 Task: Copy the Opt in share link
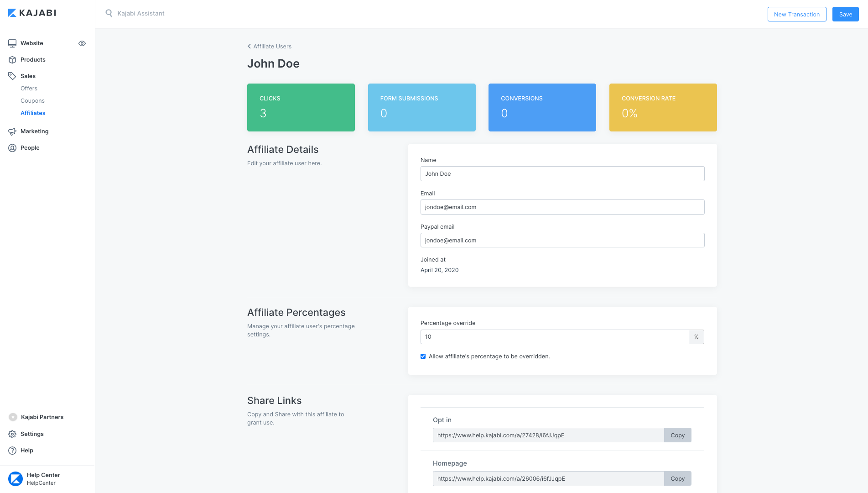pos(677,435)
